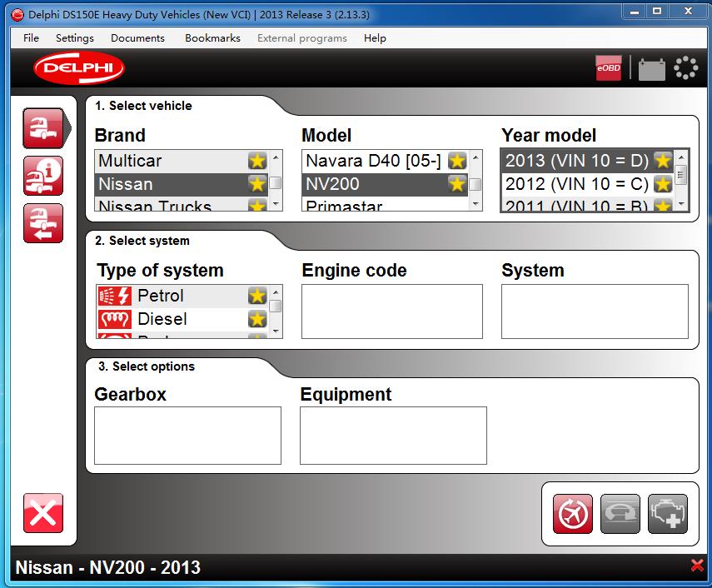Screen dimensions: 712x588
Task: Select 2011 (VIN 10 = B) year
Action: click(588, 204)
